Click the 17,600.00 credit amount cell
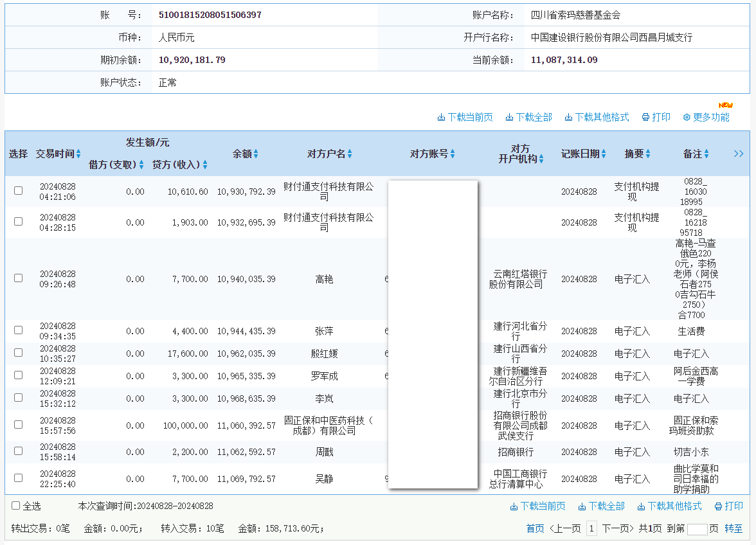The width and height of the screenshot is (756, 545). click(188, 353)
